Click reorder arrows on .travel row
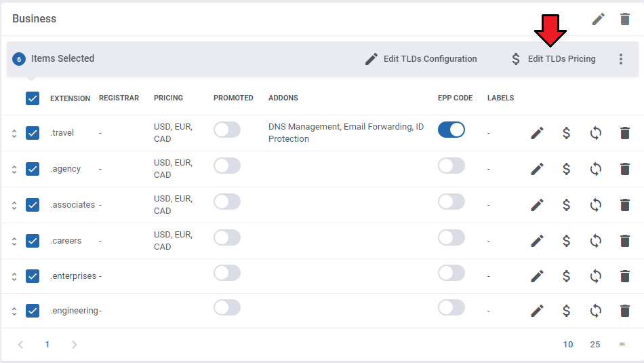Viewport: 644px width, 363px height. pos(14,134)
